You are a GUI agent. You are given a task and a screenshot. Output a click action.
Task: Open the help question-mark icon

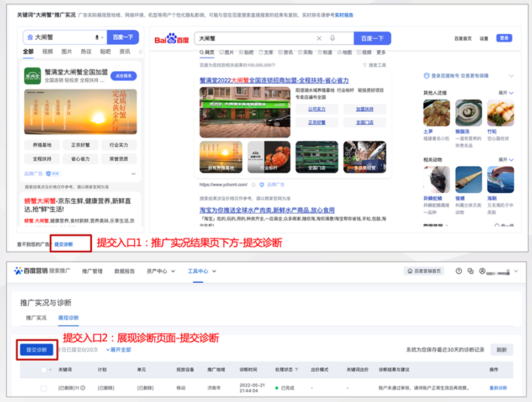(x=459, y=271)
